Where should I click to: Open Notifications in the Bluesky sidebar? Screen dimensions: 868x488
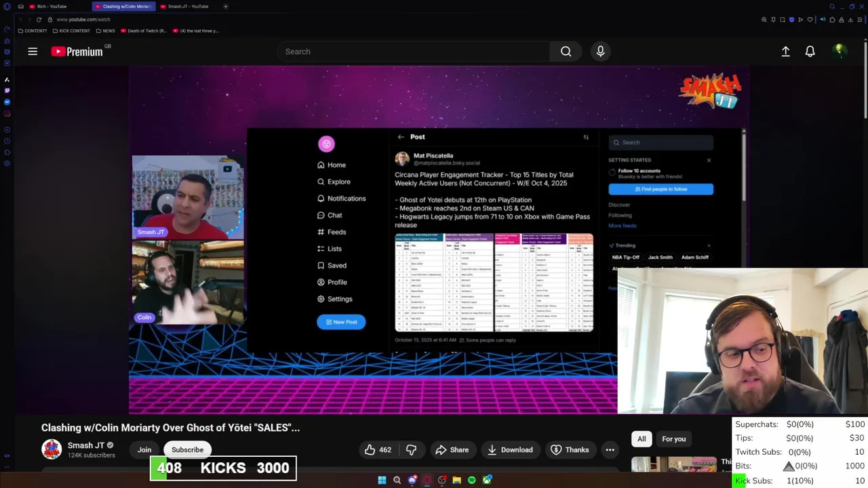click(x=341, y=199)
